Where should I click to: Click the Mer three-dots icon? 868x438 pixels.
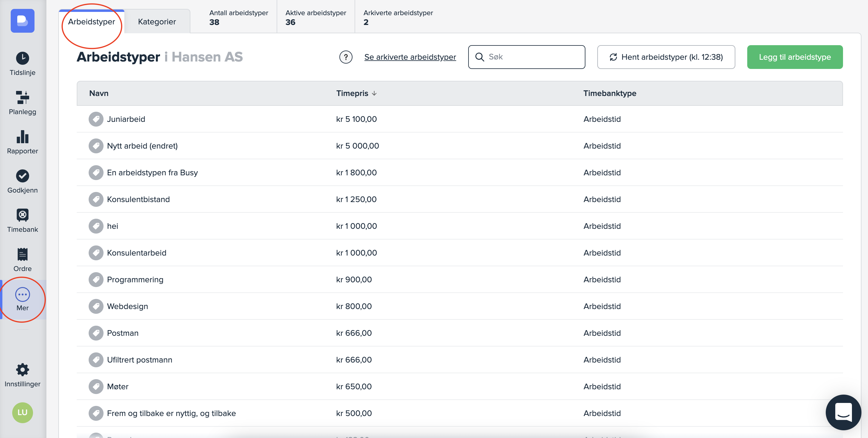(22, 294)
